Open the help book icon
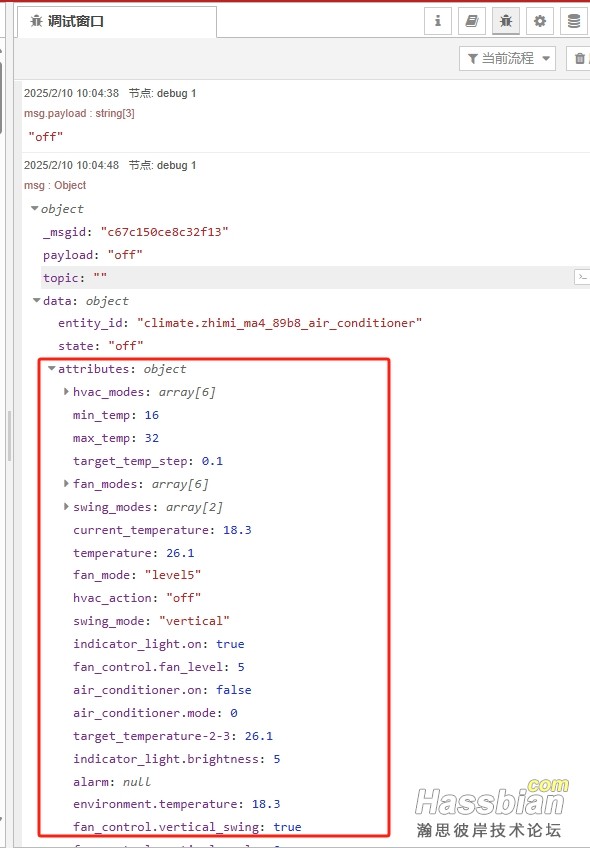Viewport: 590px width, 848px height. tap(472, 21)
